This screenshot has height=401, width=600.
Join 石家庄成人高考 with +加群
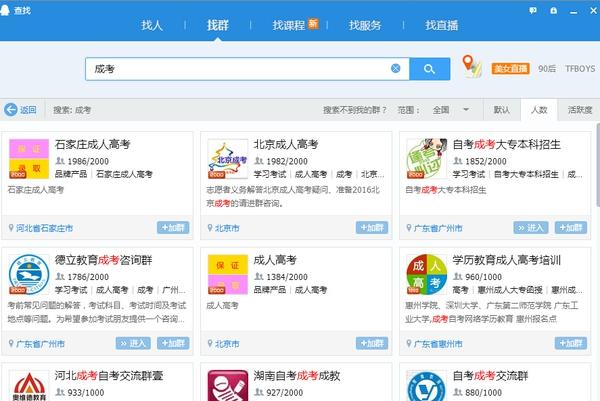[x=173, y=228]
